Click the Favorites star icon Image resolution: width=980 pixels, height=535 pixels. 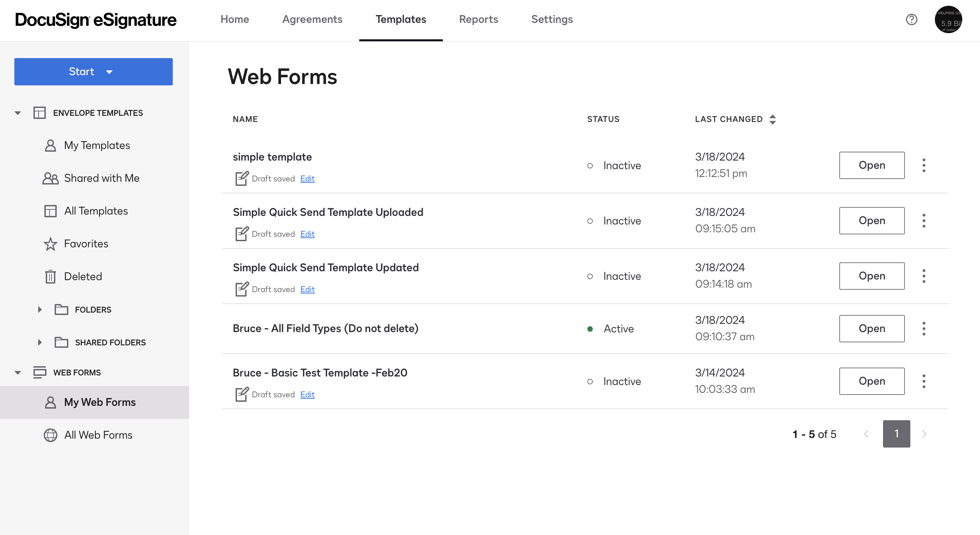pos(50,244)
